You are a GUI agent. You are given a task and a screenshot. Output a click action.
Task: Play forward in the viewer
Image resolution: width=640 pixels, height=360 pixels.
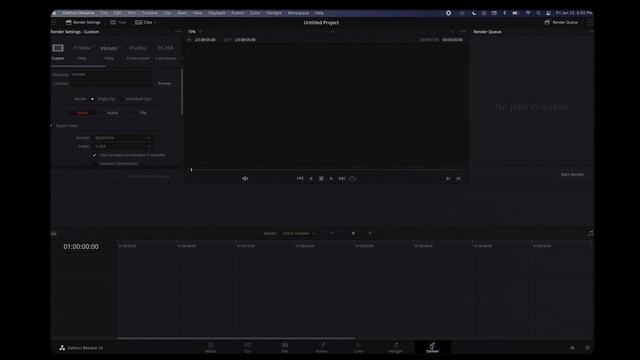tap(331, 178)
